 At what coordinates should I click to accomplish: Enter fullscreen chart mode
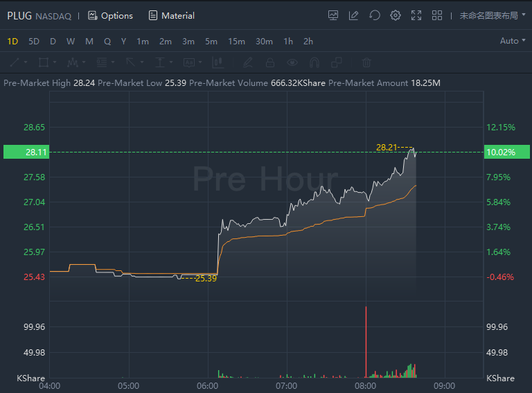coord(416,15)
